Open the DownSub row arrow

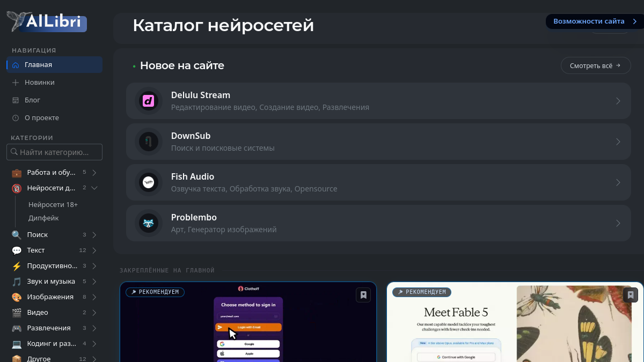coord(618,142)
